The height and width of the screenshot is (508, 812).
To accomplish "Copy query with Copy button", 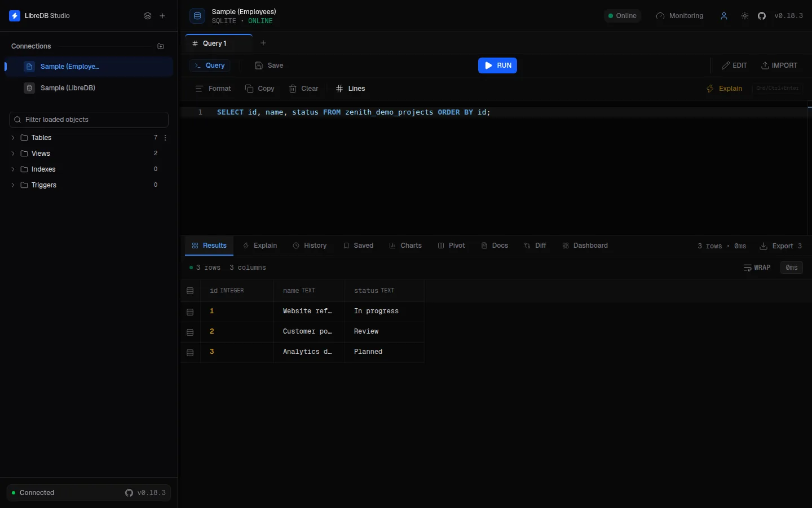I will (259, 89).
